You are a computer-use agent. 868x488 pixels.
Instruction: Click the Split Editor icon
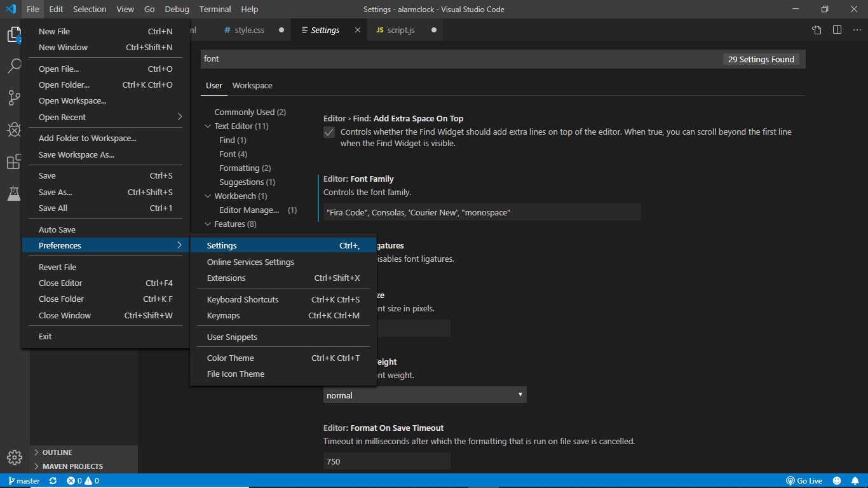pyautogui.click(x=837, y=30)
